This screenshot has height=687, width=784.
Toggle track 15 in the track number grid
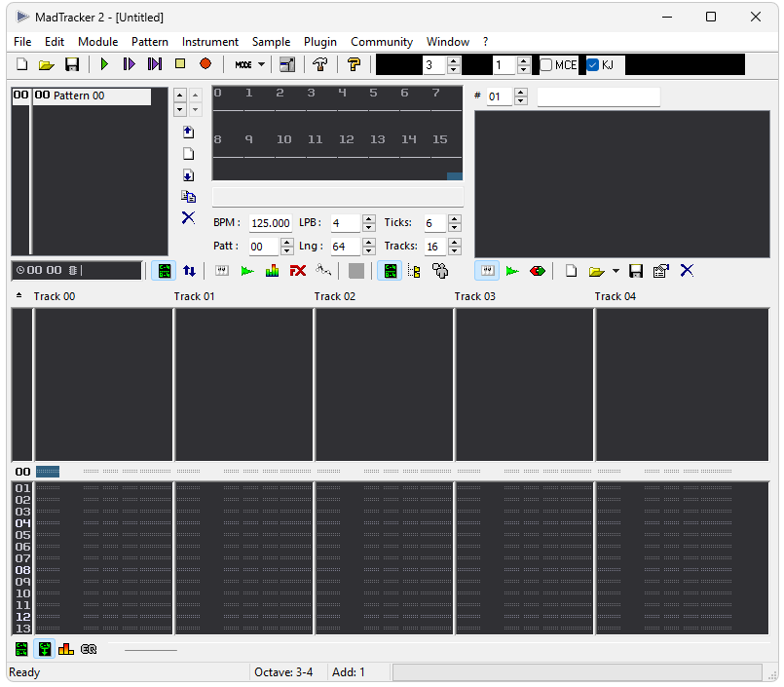[x=440, y=139]
